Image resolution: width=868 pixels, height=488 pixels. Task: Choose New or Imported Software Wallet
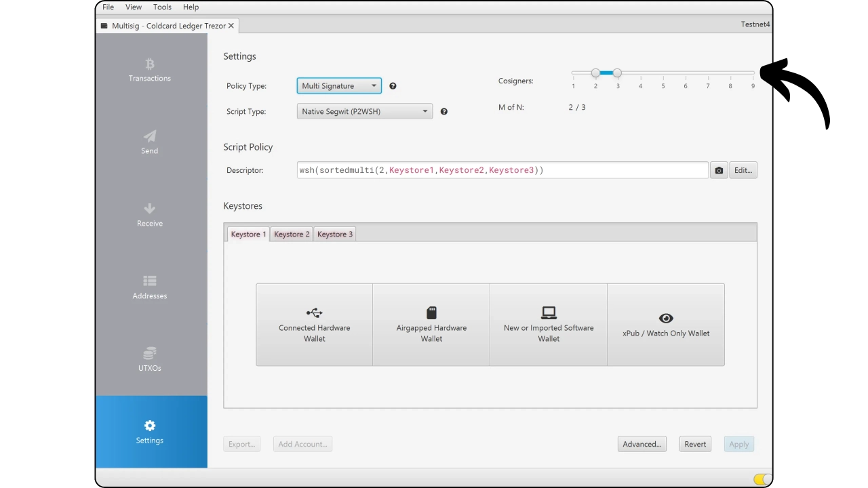[x=549, y=325]
